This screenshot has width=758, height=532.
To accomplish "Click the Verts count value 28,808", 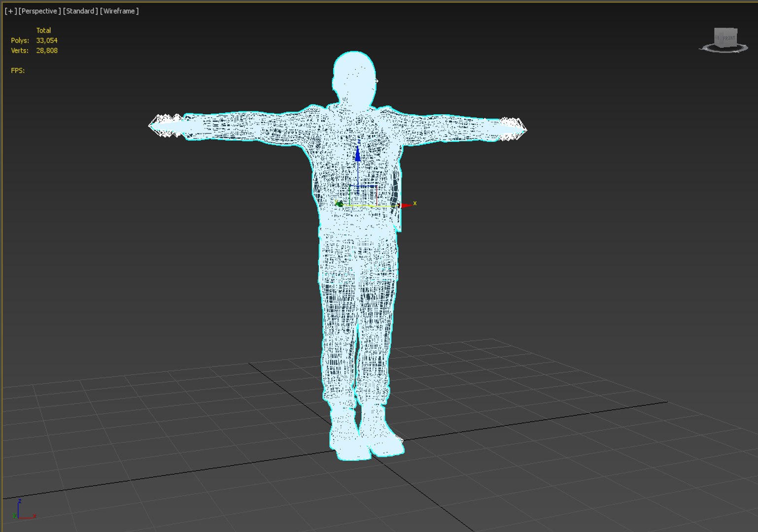I will 47,50.
